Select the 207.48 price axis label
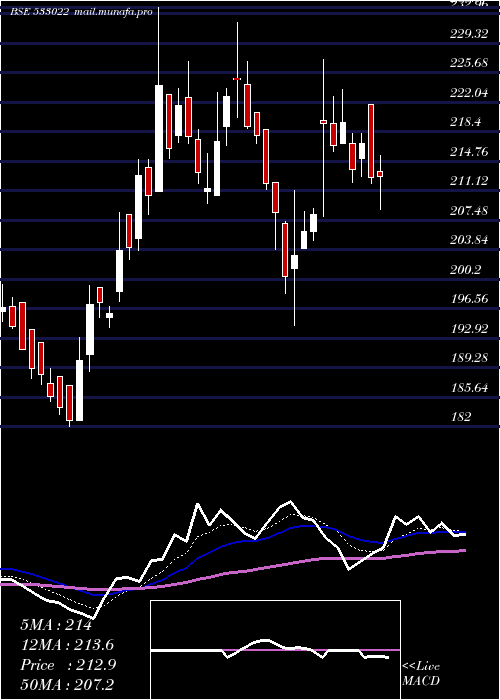The width and height of the screenshot is (500, 700). tap(469, 210)
